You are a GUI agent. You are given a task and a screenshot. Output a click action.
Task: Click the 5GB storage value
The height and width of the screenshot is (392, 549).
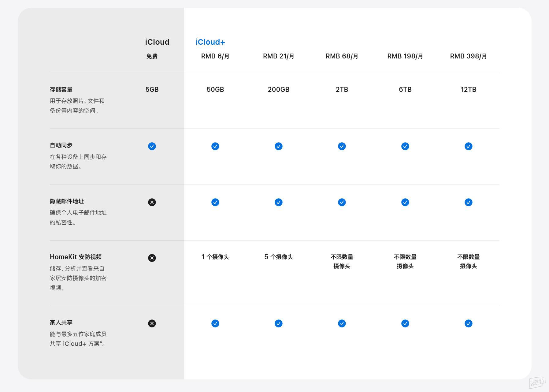coord(152,89)
